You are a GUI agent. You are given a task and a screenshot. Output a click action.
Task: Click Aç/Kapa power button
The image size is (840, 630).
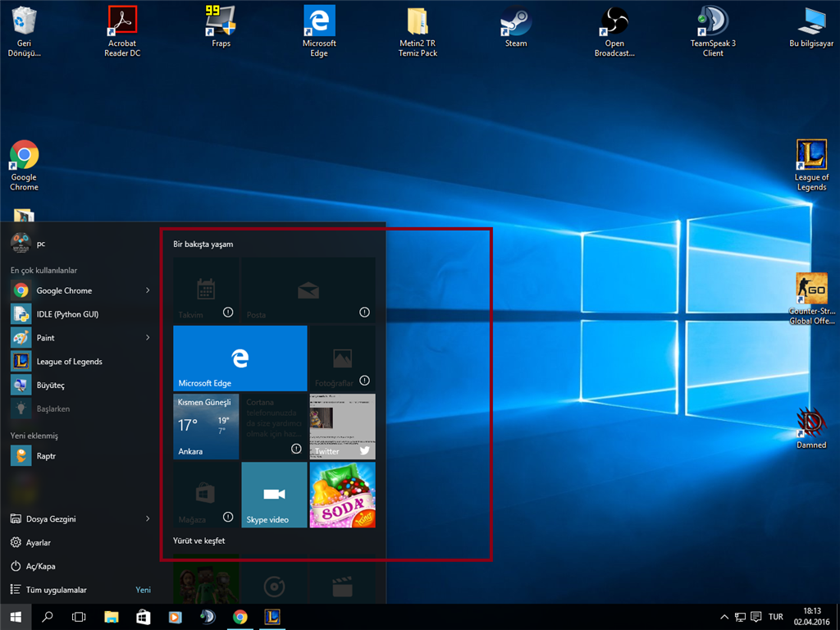click(x=80, y=566)
